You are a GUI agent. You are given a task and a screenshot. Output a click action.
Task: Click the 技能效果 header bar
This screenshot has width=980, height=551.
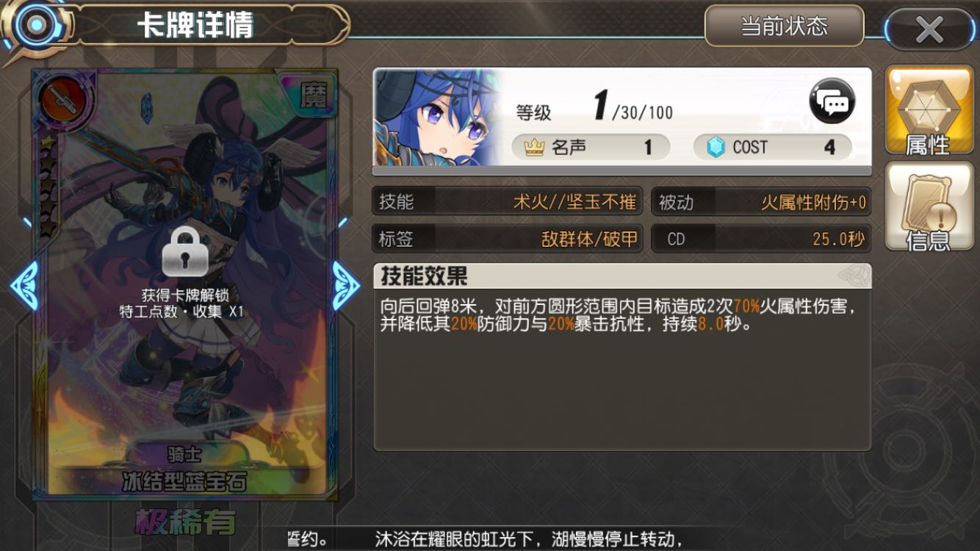[622, 276]
